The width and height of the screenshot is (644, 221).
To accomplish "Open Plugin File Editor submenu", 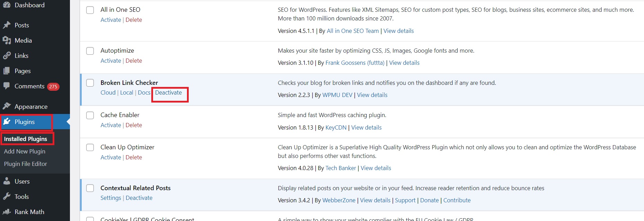I will [x=26, y=164].
